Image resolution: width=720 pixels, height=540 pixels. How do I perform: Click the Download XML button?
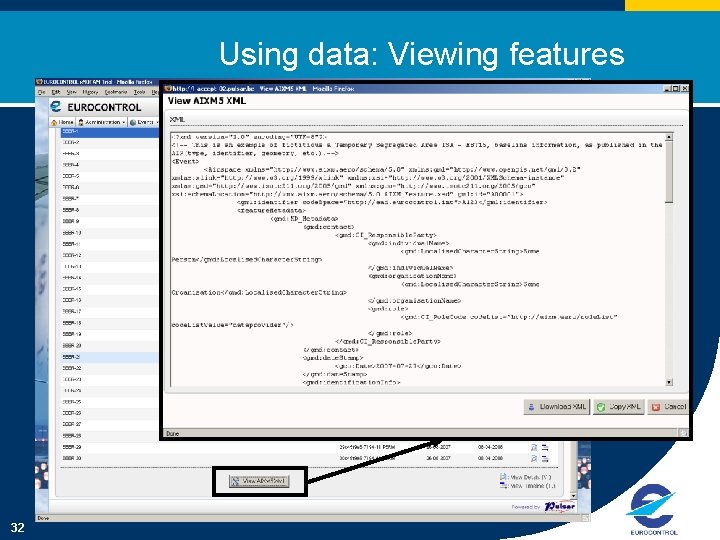click(556, 407)
